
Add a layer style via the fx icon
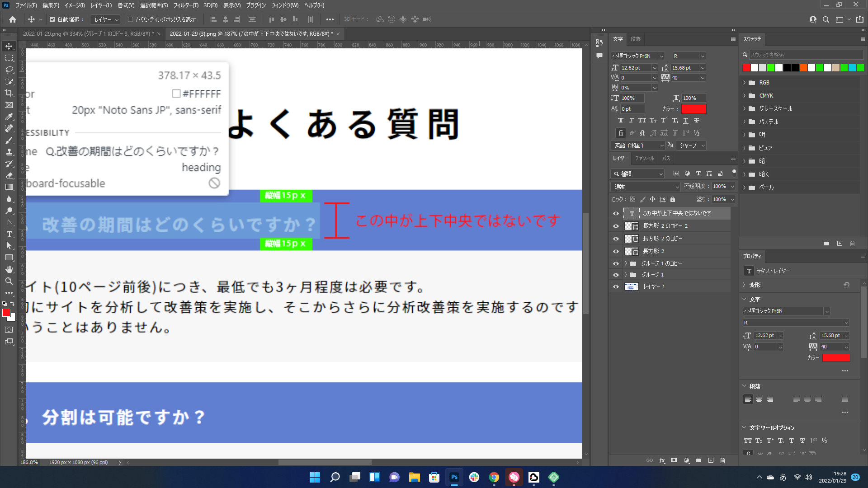tap(662, 460)
